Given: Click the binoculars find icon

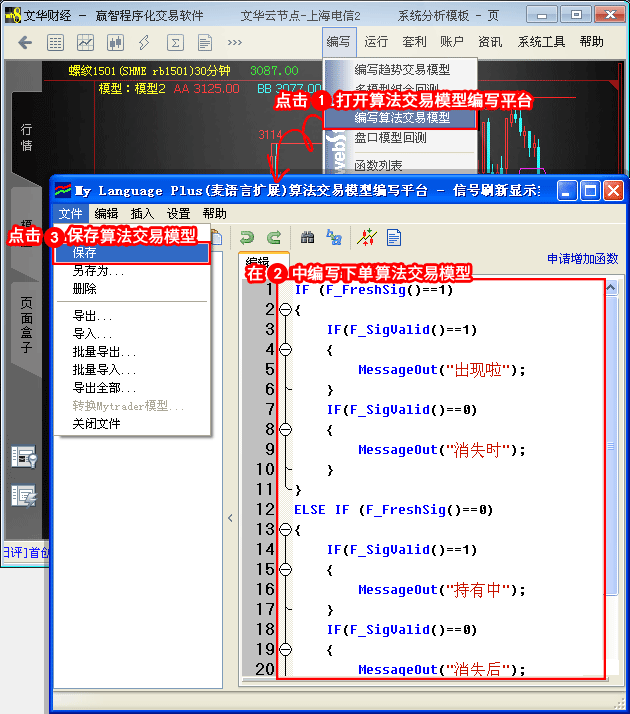Looking at the screenshot, I should (307, 237).
